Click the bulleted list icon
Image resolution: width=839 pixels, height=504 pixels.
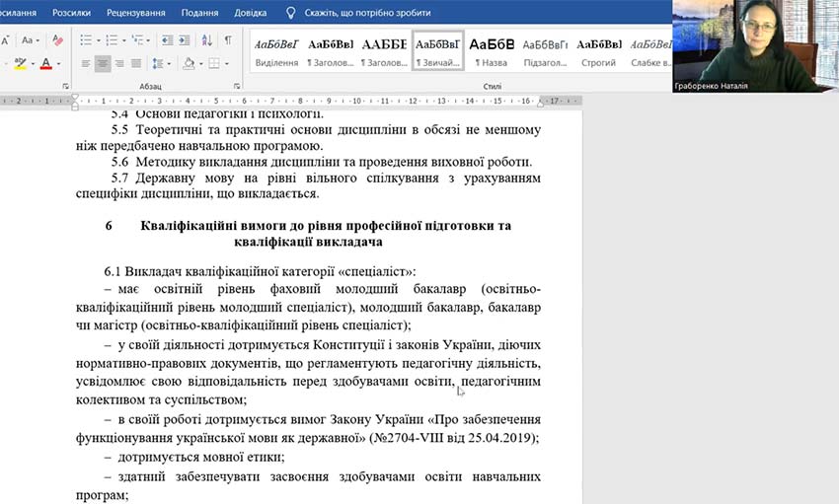tap(84, 40)
